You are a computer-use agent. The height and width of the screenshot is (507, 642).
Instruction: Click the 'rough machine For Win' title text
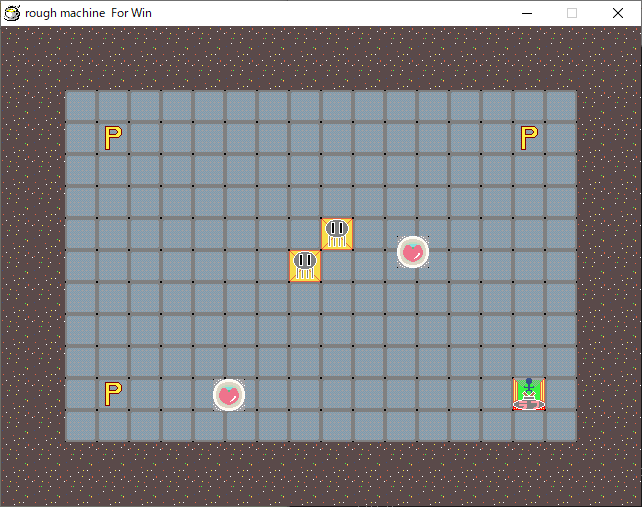(88, 13)
